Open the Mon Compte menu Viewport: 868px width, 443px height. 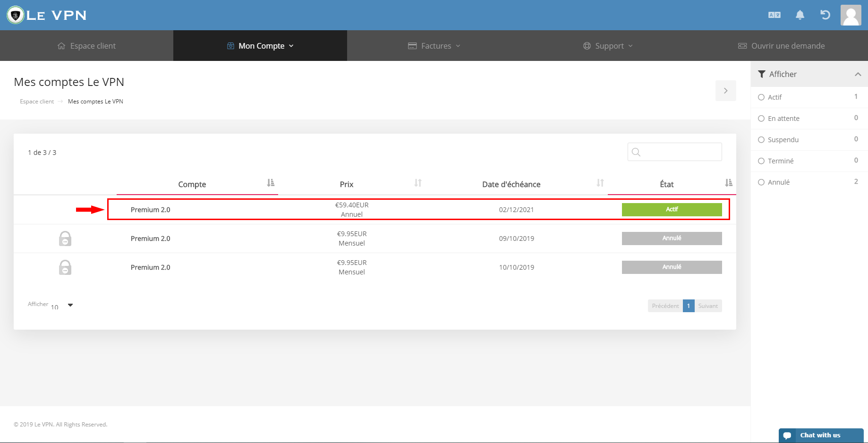pyautogui.click(x=260, y=46)
